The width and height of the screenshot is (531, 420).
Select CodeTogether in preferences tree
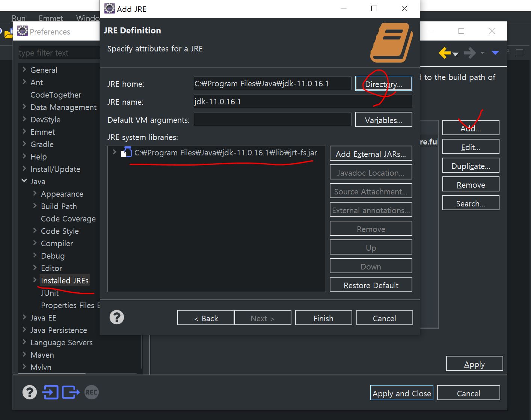[56, 95]
